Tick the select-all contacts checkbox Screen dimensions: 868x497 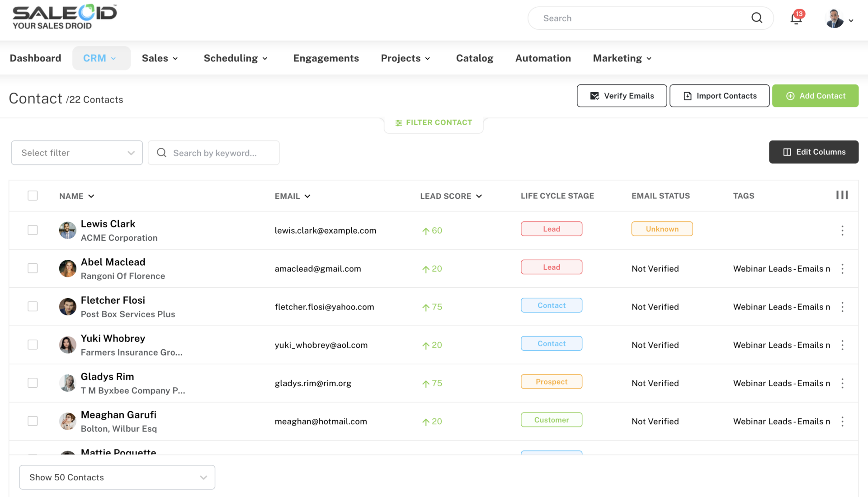33,196
